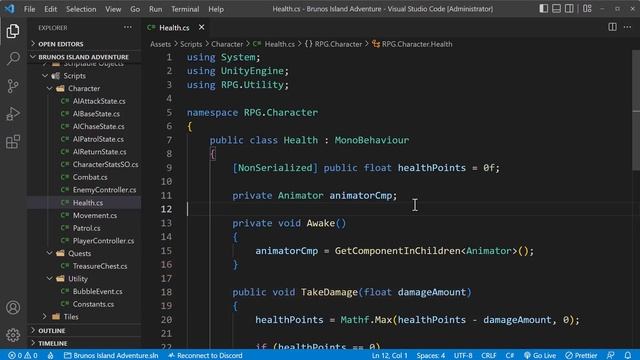
Task: Open Combat.cs file
Action: pos(90,177)
